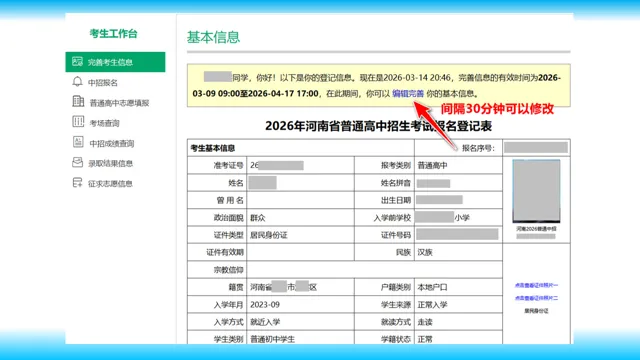640x360 pixels.
Task: Click the 征求志愿信息 sidebar icon
Action: click(77, 182)
